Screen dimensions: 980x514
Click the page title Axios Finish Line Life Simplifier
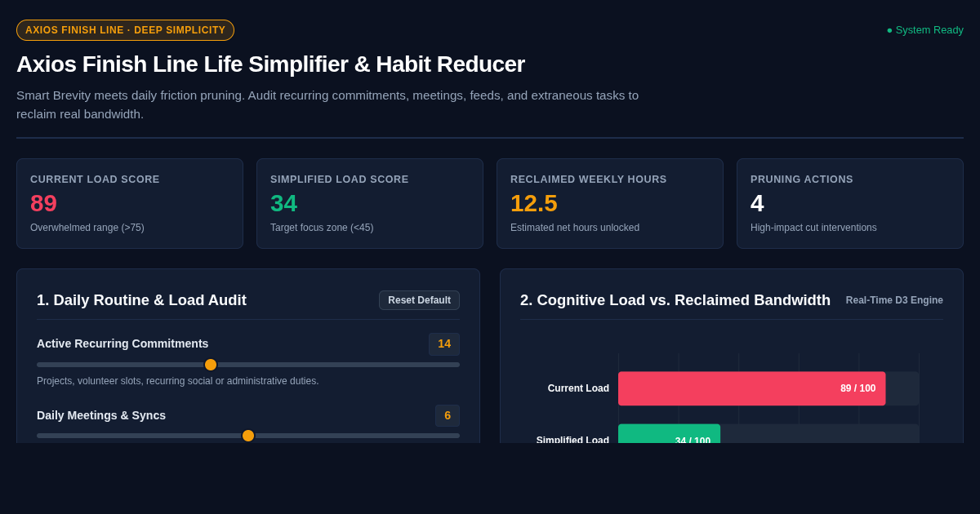(270, 64)
